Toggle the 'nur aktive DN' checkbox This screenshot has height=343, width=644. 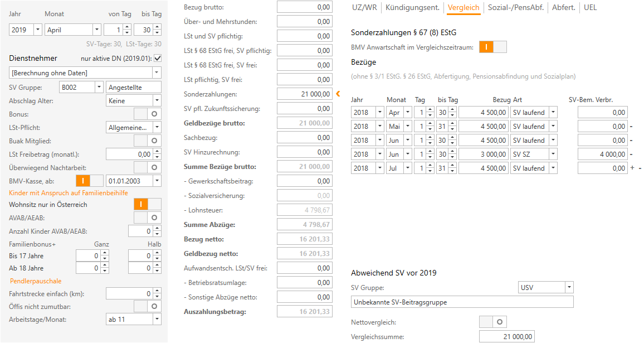tap(157, 59)
